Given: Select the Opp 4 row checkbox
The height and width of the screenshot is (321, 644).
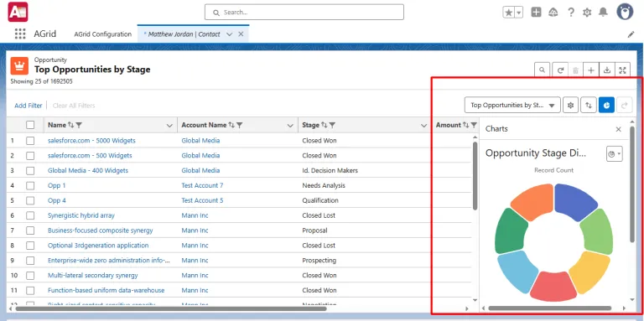Looking at the screenshot, I should click(30, 200).
